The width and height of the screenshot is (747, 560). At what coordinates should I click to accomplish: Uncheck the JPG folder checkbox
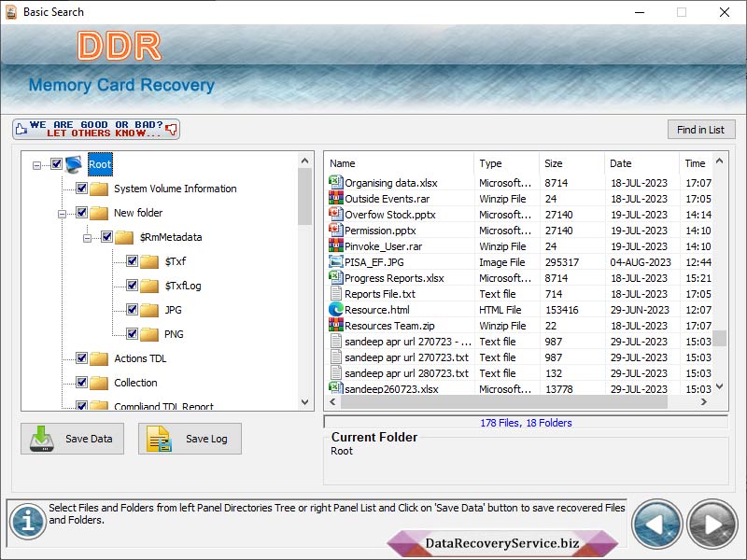click(134, 310)
